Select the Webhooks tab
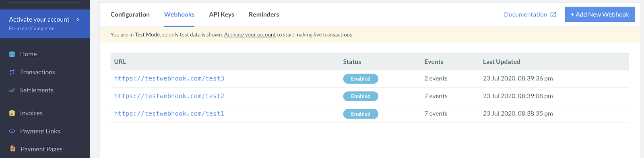Image resolution: width=644 pixels, height=158 pixels. click(179, 14)
